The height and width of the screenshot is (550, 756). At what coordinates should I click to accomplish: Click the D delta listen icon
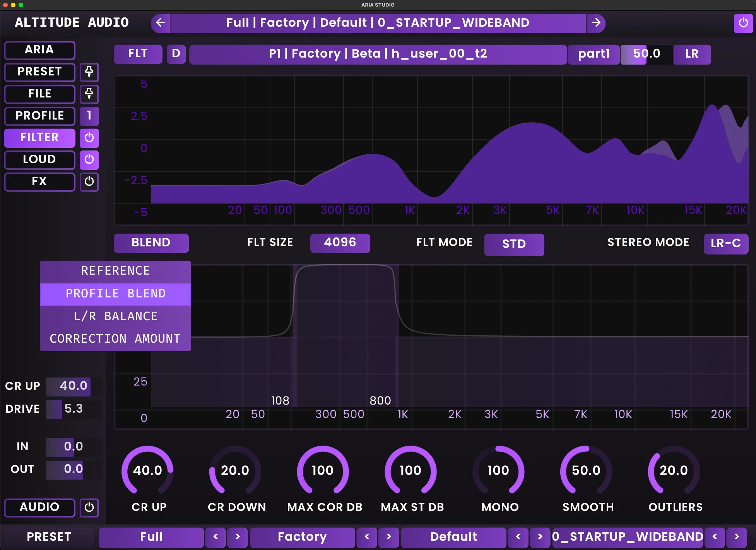pyautogui.click(x=176, y=54)
